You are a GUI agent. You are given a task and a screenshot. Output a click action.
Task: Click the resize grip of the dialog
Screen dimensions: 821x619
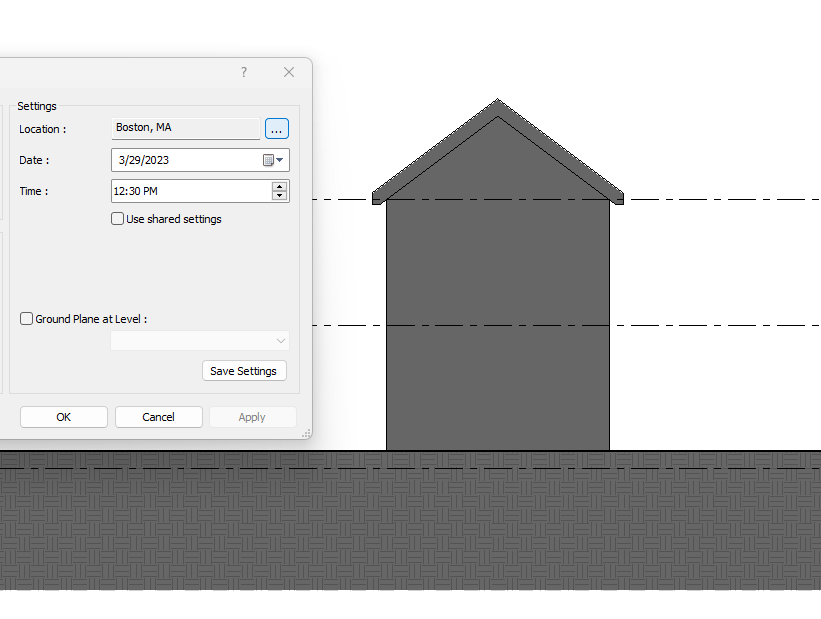click(x=306, y=434)
